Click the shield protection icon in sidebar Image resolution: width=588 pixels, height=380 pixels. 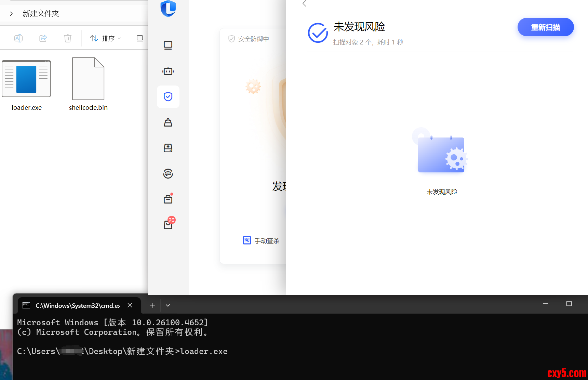point(168,97)
